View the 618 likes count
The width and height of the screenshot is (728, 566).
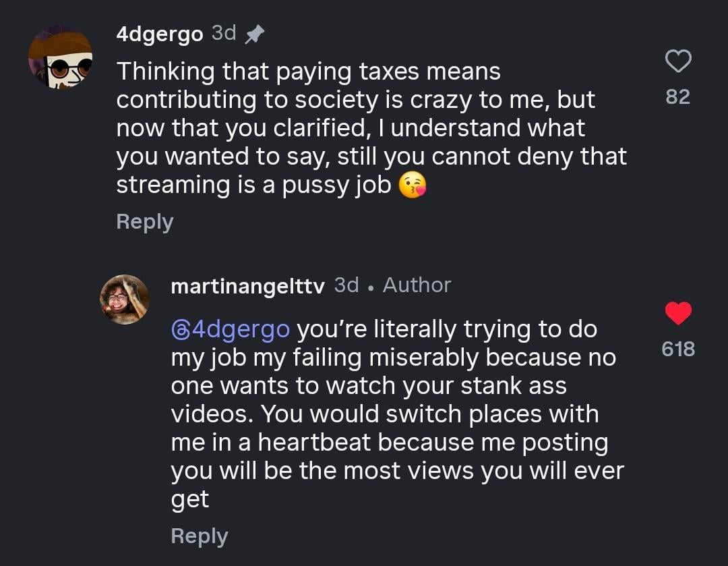[678, 349]
